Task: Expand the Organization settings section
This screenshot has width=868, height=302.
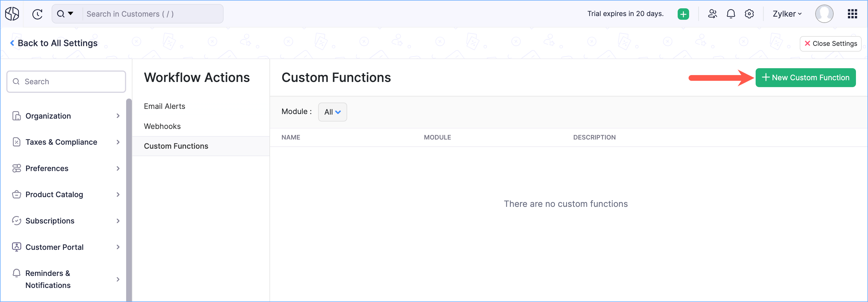Action: [66, 116]
